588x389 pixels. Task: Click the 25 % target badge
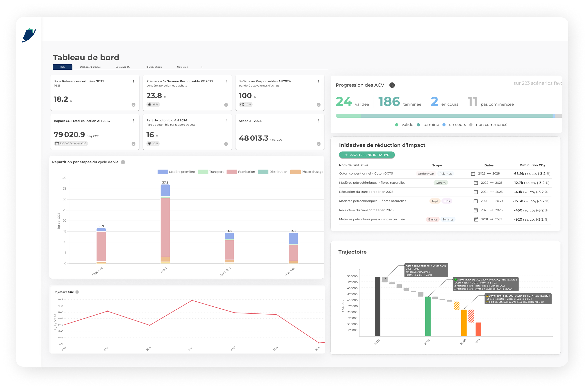point(153,105)
